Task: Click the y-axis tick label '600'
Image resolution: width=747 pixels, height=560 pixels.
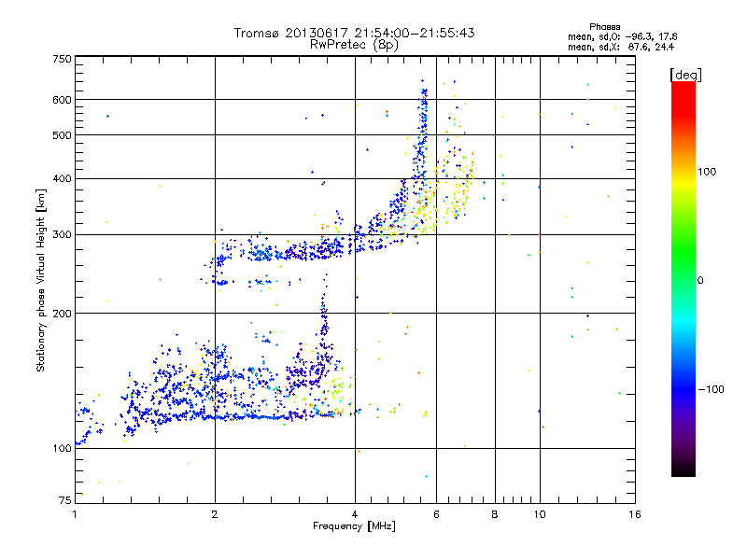Action: coord(62,100)
